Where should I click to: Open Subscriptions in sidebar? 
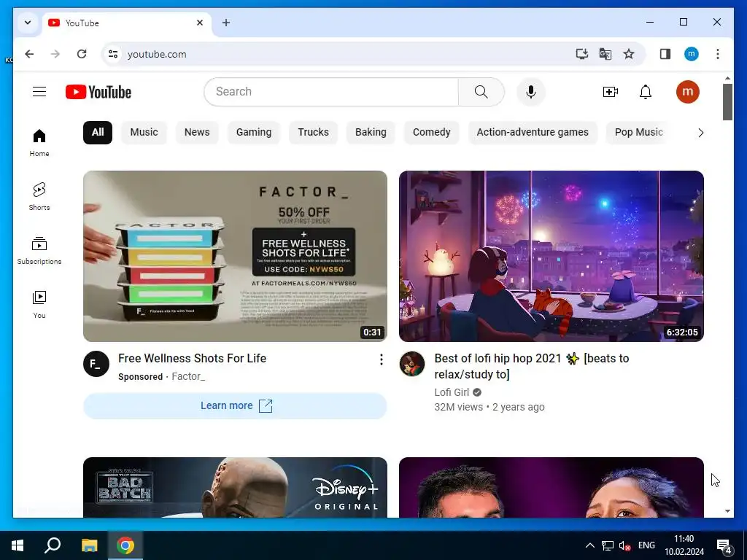39,251
